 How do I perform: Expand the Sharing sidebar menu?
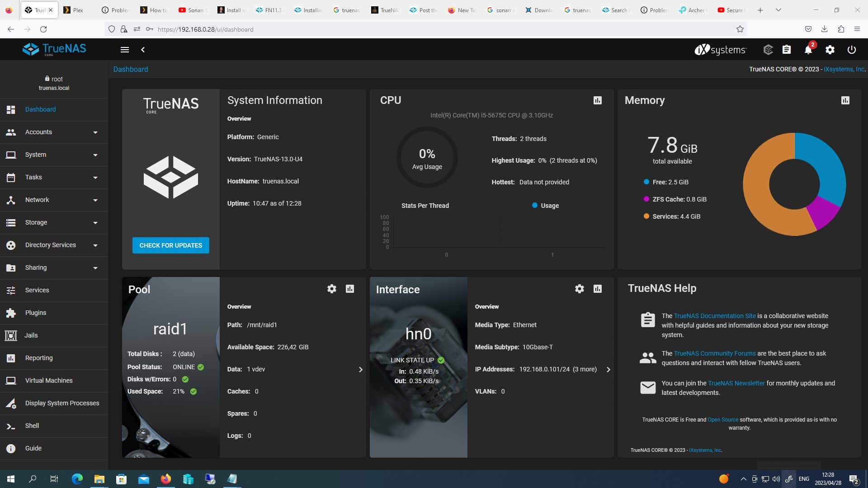click(54, 267)
